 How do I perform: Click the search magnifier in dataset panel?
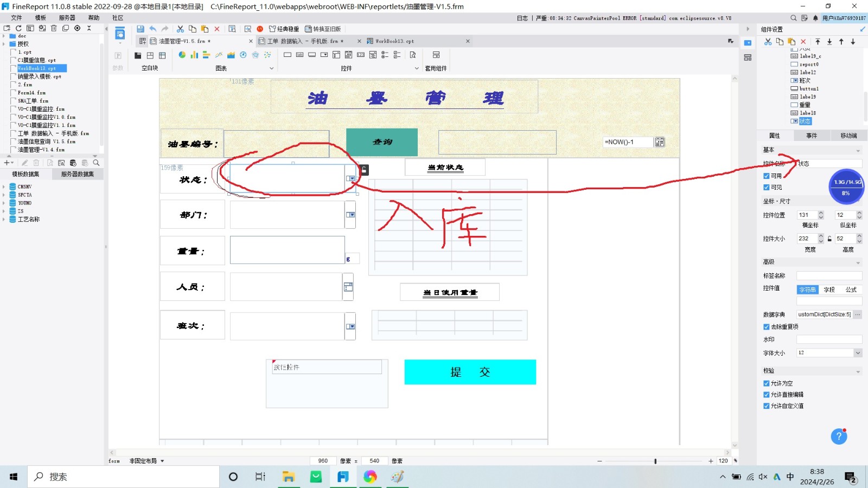click(x=96, y=163)
